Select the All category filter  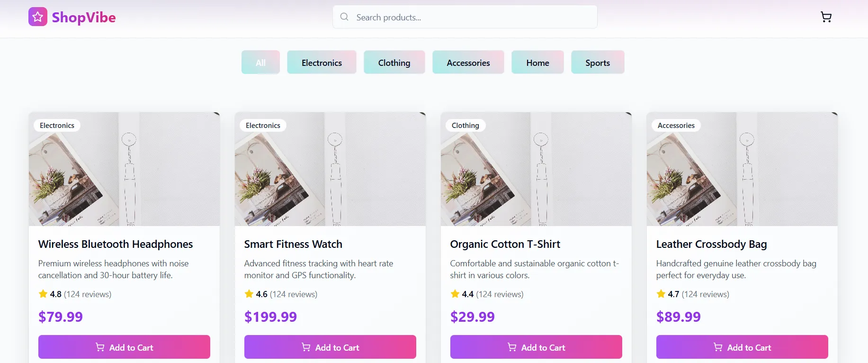[260, 63]
